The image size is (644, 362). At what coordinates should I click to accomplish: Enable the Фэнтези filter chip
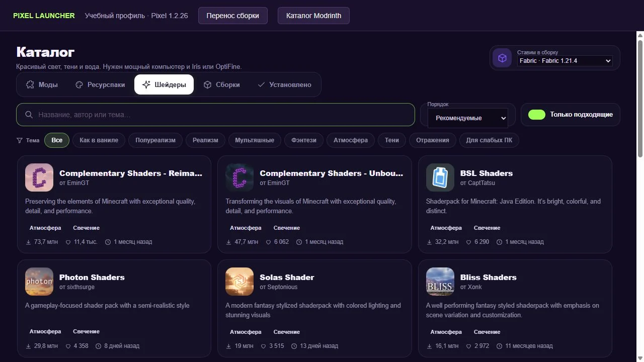tap(304, 140)
